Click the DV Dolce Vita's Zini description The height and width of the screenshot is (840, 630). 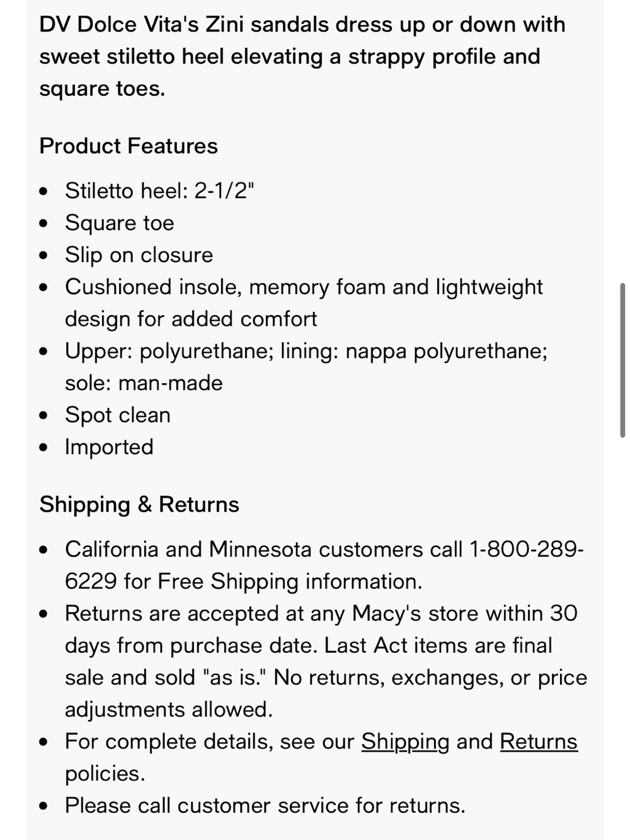click(302, 57)
